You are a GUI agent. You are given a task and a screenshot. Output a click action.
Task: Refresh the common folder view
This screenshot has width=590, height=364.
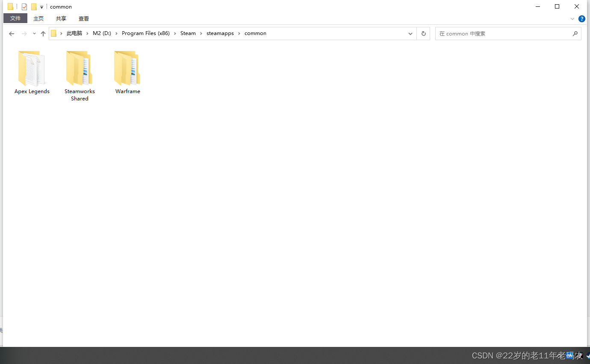424,33
